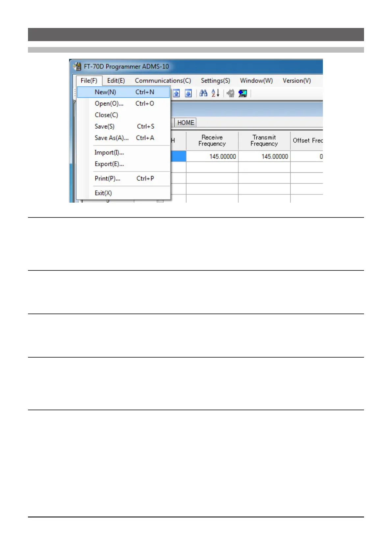Screen dimensions: 392x554
Task: Switch to the HOME tab
Action: tap(186, 123)
